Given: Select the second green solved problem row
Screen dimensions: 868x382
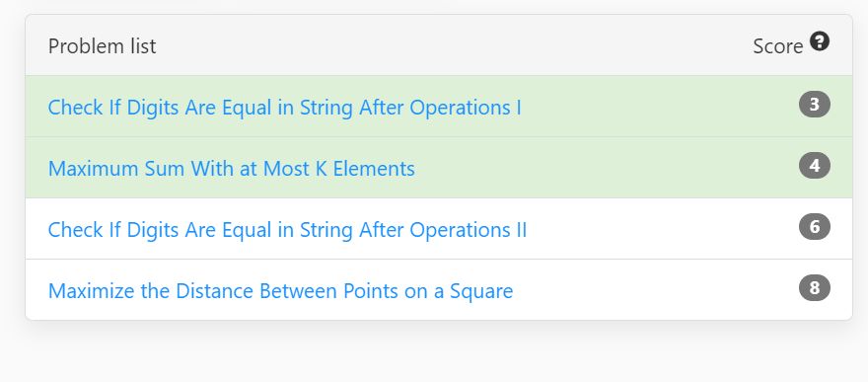Looking at the screenshot, I should (x=439, y=168).
